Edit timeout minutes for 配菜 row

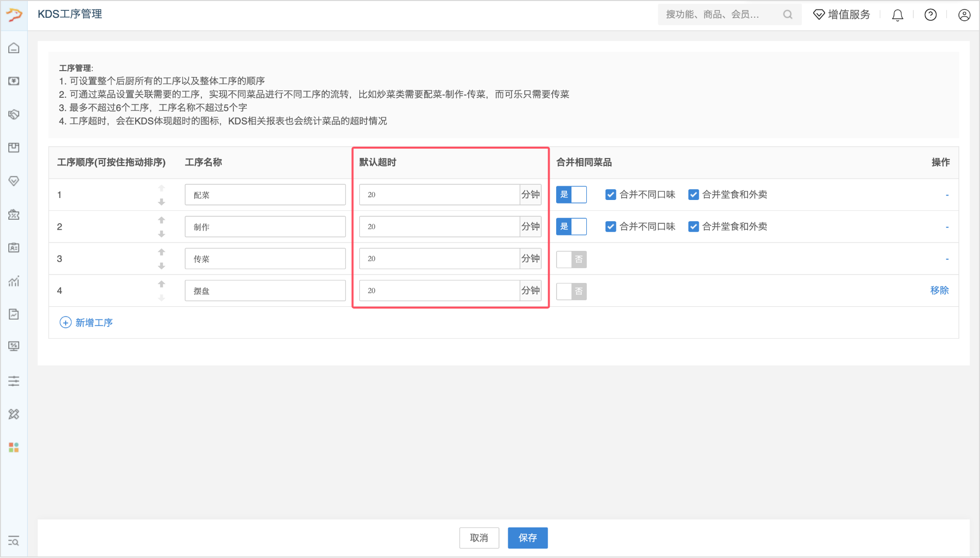tap(439, 195)
